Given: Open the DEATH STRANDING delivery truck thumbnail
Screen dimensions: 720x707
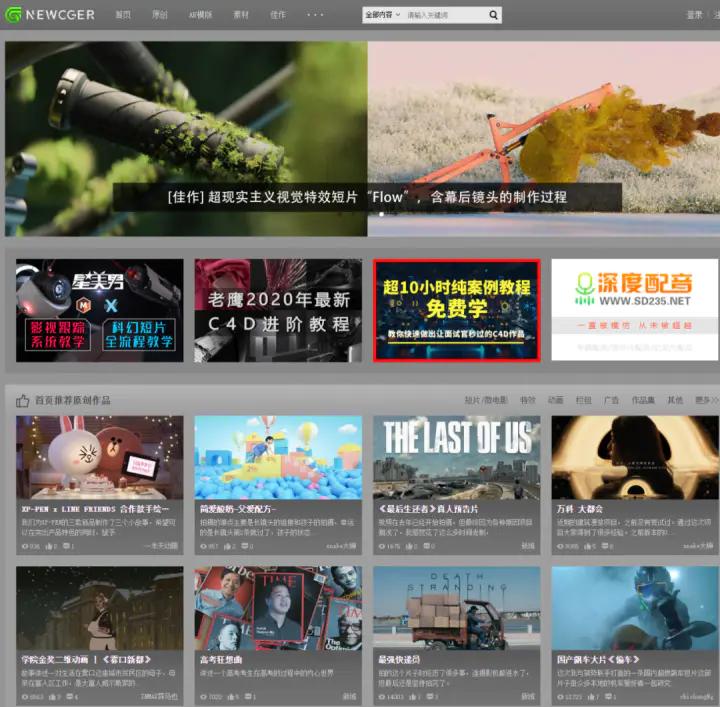Looking at the screenshot, I should (456, 608).
